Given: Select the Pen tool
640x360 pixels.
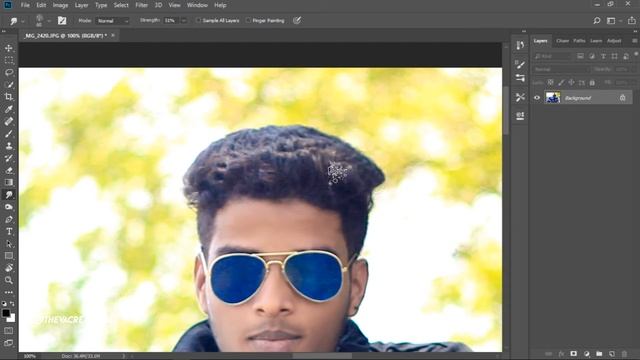Looking at the screenshot, I should pyautogui.click(x=9, y=219).
